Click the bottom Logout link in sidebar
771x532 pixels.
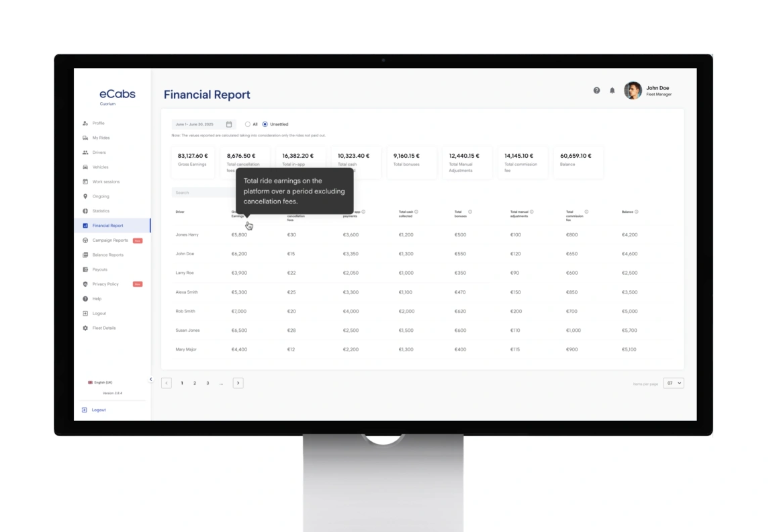click(x=98, y=410)
